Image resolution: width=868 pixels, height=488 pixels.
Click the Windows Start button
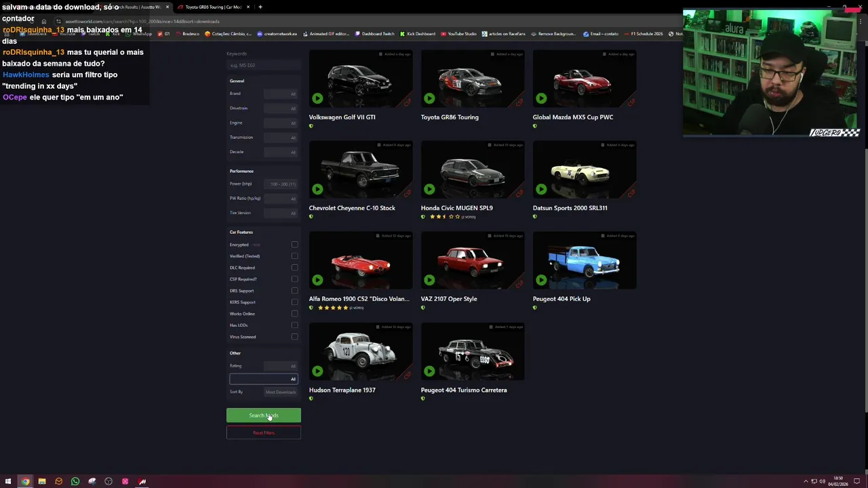8,481
